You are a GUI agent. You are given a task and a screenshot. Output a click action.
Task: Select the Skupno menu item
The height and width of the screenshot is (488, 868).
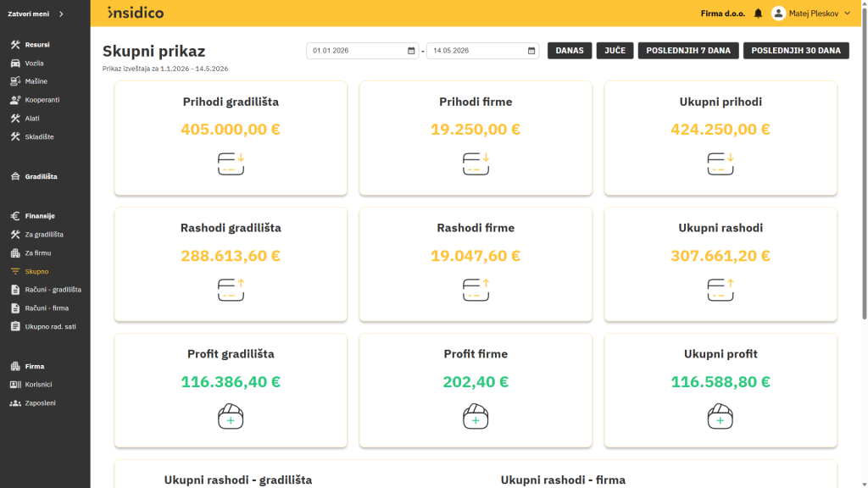tap(36, 272)
